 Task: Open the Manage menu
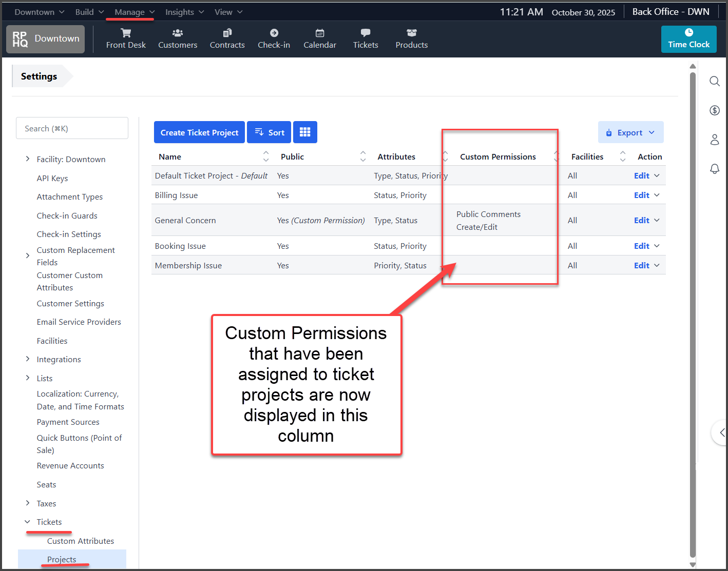point(129,12)
